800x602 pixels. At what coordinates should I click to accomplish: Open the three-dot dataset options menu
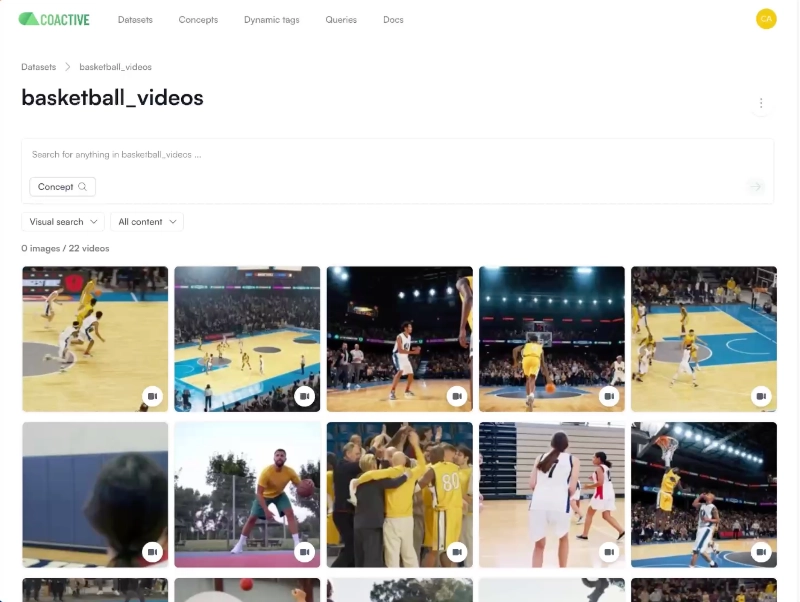761,104
